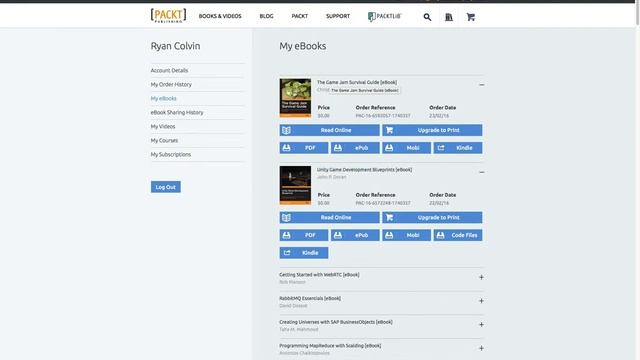Click the Log Out button
This screenshot has height=360, width=640.
(x=166, y=187)
